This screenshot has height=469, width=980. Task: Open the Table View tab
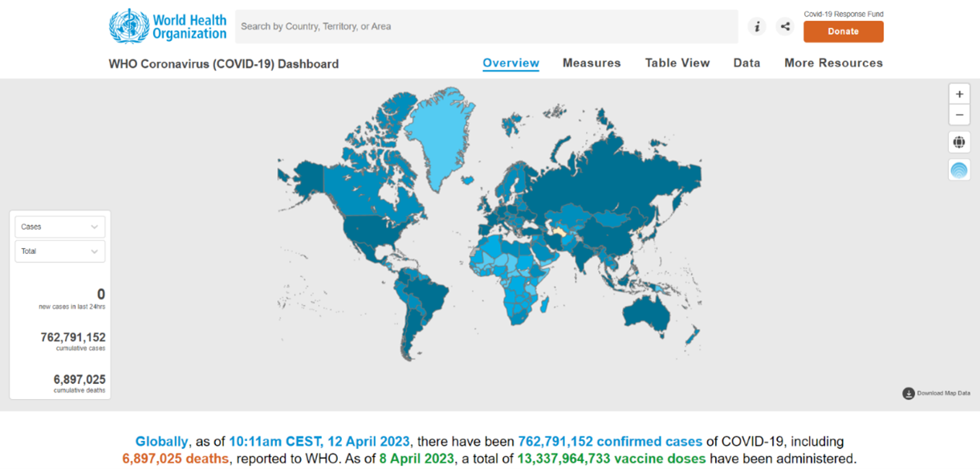677,63
